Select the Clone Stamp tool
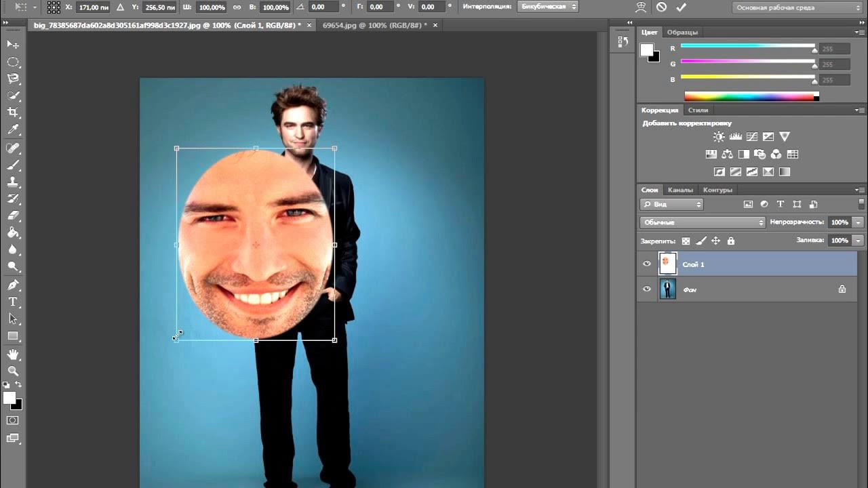The image size is (868, 488). [13, 182]
